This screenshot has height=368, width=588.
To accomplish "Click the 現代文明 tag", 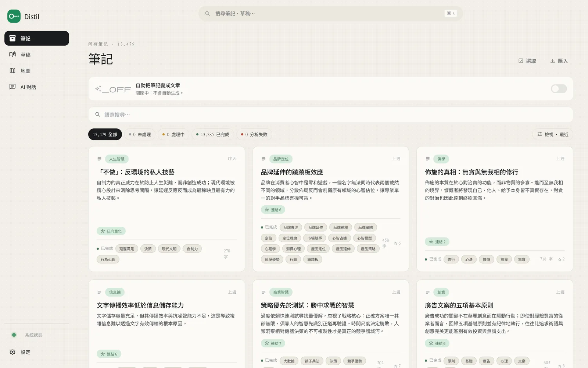I will coord(169,249).
